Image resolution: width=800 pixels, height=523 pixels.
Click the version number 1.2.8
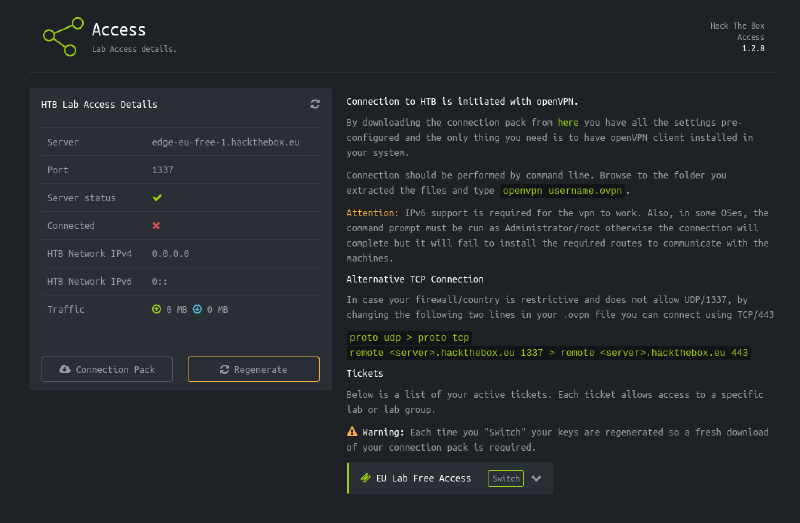coord(753,48)
